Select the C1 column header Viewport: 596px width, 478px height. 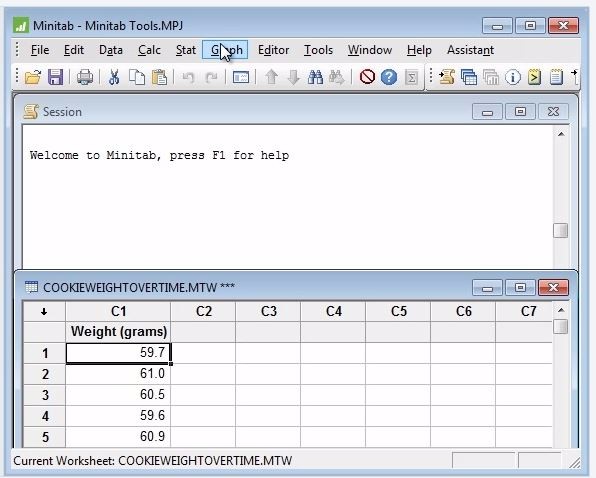[x=118, y=312]
